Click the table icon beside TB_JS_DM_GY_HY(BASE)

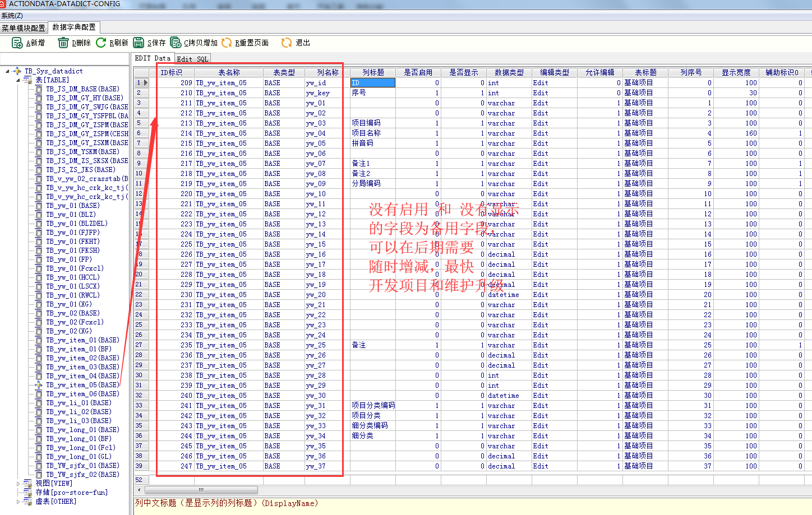[x=39, y=98]
